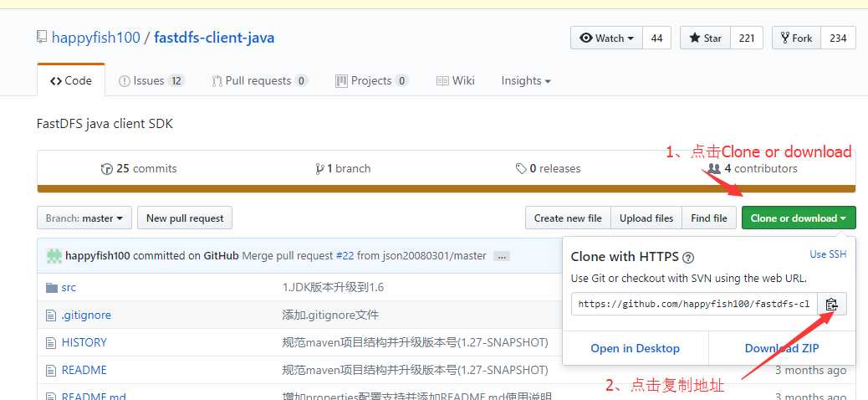Open commit message '添加.gitignore文件'
This screenshot has width=868, height=400.
click(x=330, y=315)
